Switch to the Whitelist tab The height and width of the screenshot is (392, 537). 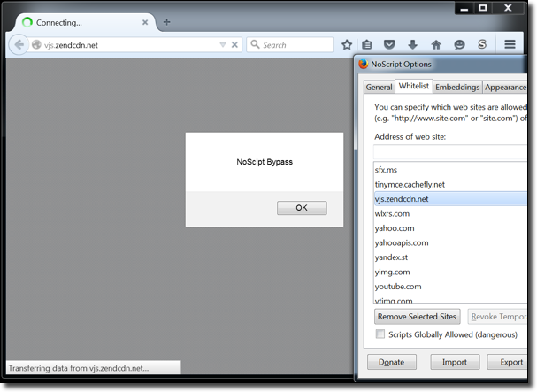pos(414,86)
